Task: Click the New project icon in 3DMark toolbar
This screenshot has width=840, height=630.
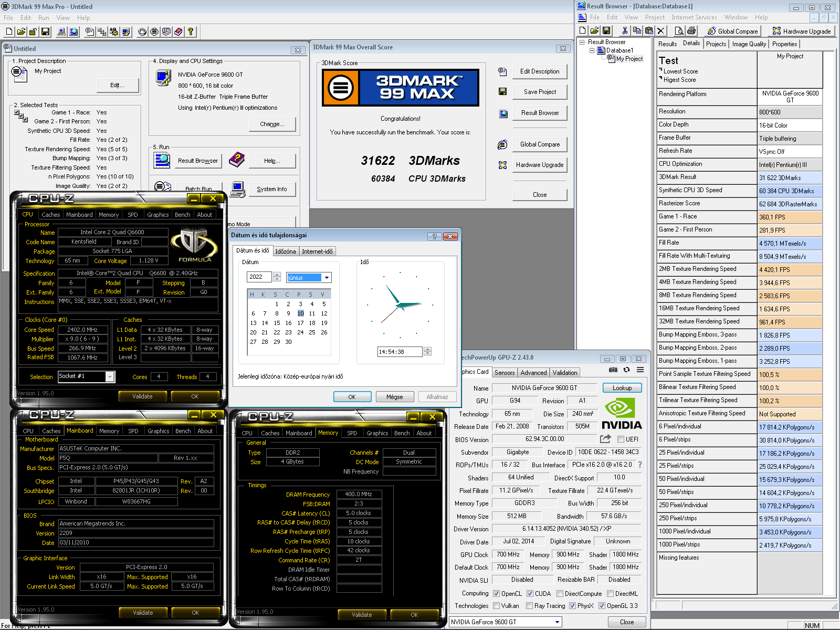Action: point(9,31)
